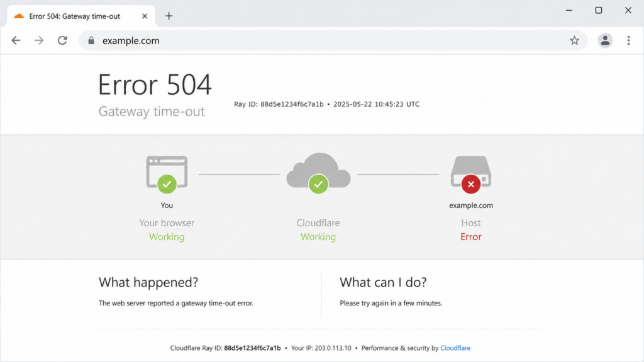Click the 'Error 504' heading
Screen dimensions: 644x362
click(155, 85)
